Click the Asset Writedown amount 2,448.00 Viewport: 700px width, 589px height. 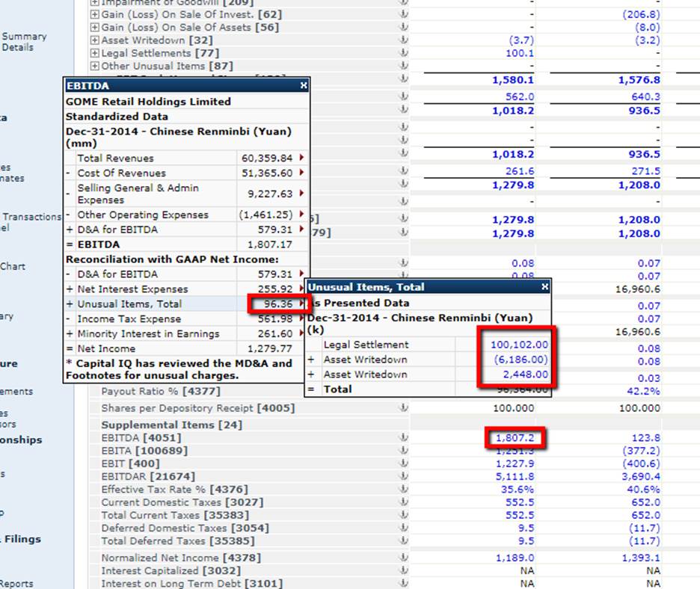[x=526, y=374]
